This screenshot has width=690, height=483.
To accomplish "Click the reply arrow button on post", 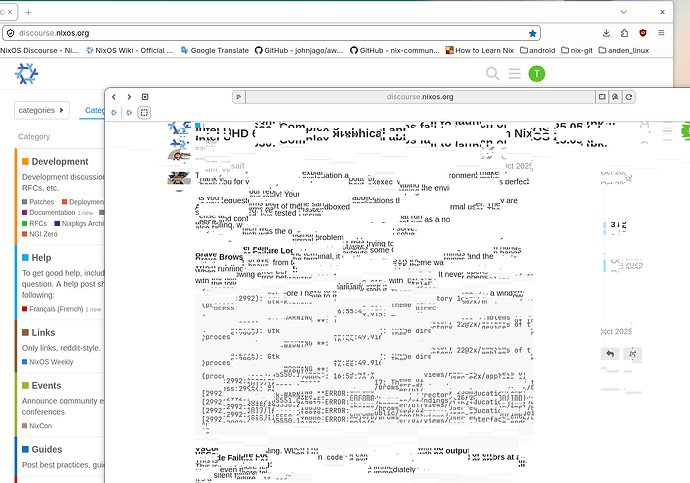I will tap(610, 354).
